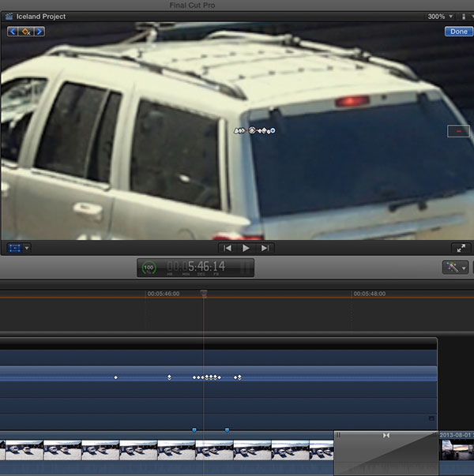Select the 2013-08-01 clip
Screen dimensions: 474x476
(x=457, y=452)
